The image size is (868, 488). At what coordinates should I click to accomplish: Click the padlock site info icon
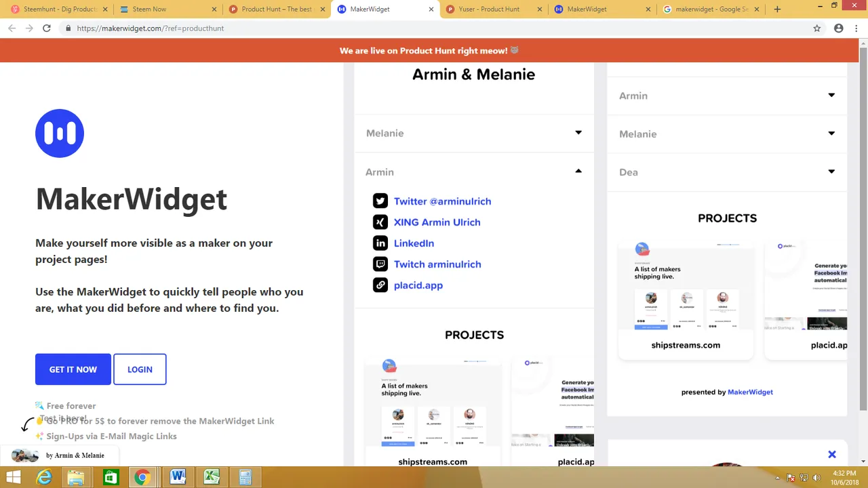pos(68,28)
